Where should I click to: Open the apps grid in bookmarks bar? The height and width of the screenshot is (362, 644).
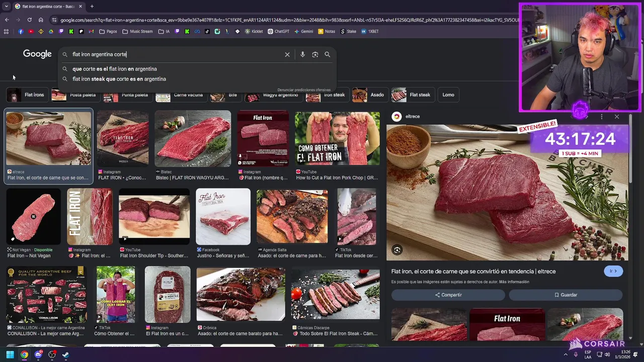click(6, 31)
